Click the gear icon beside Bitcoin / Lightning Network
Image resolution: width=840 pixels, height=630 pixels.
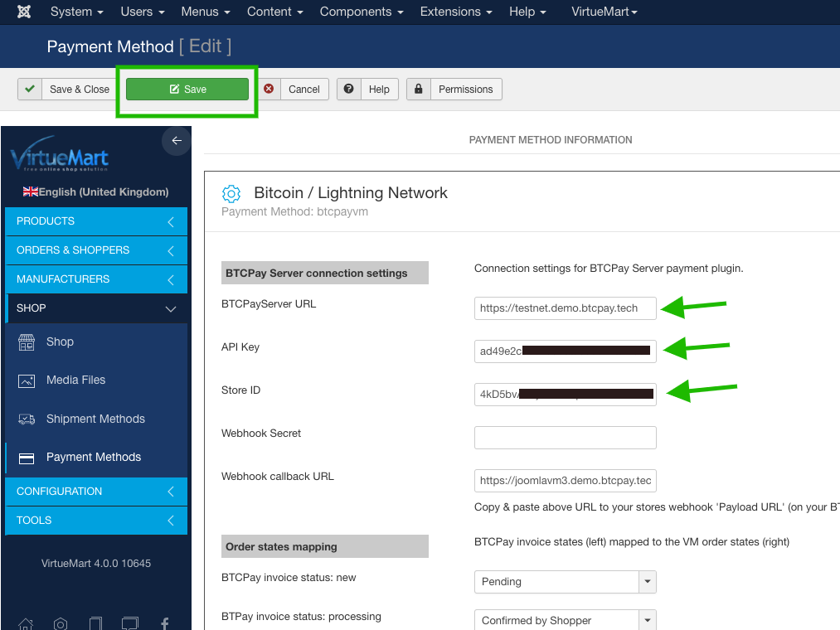[x=231, y=193]
